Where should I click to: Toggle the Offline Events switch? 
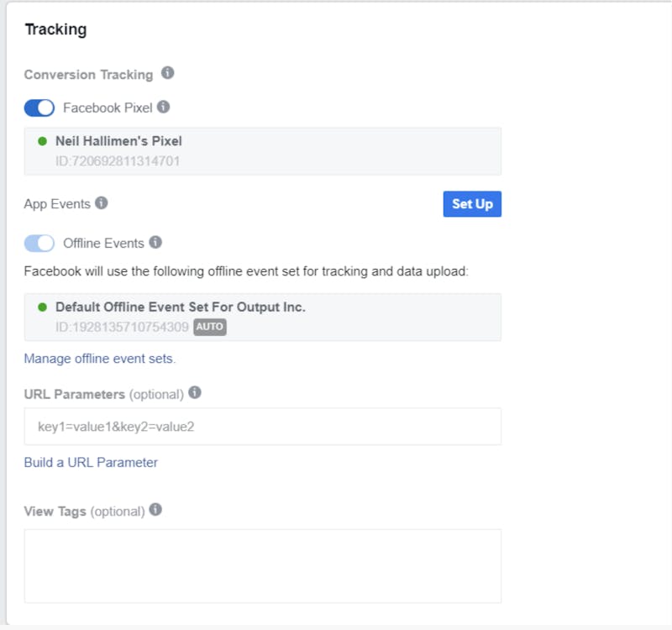coord(39,244)
